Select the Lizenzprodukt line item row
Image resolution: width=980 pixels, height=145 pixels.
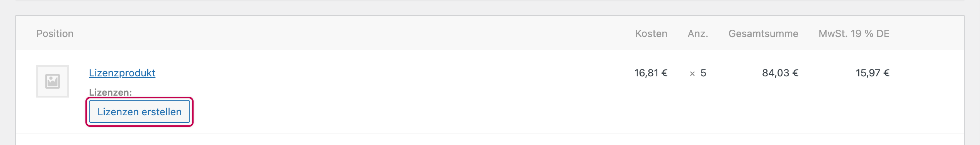pyautogui.click(x=490, y=92)
